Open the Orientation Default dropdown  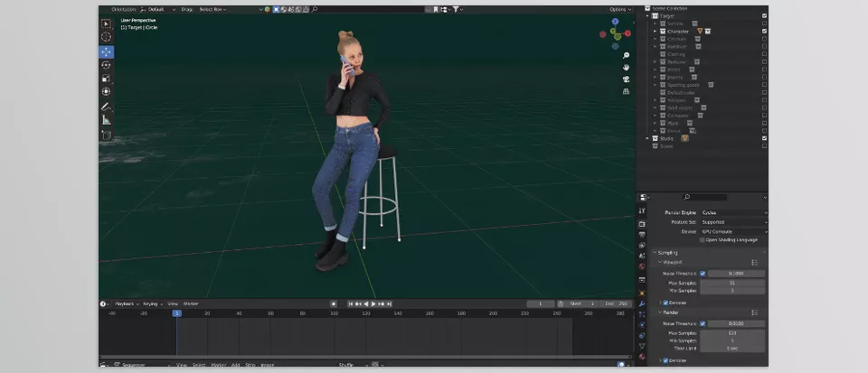pos(157,9)
